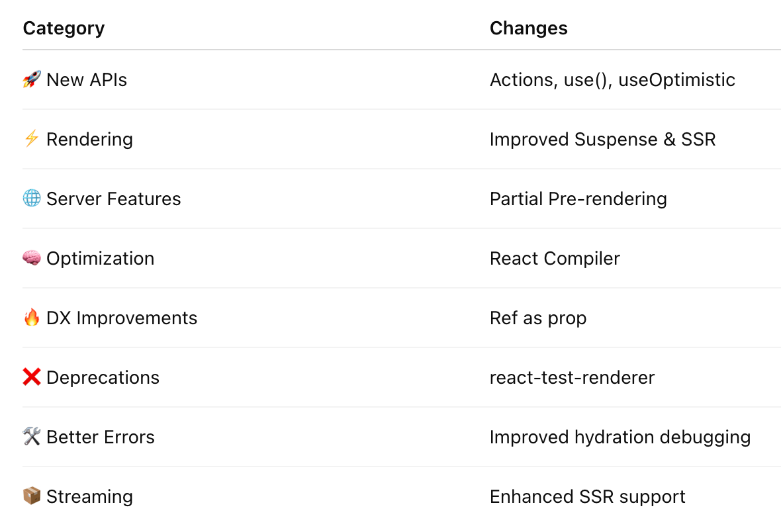Image resolution: width=781 pixels, height=532 pixels.
Task: Click the lightning bolt emoji beside Rendering
Action: (x=32, y=139)
